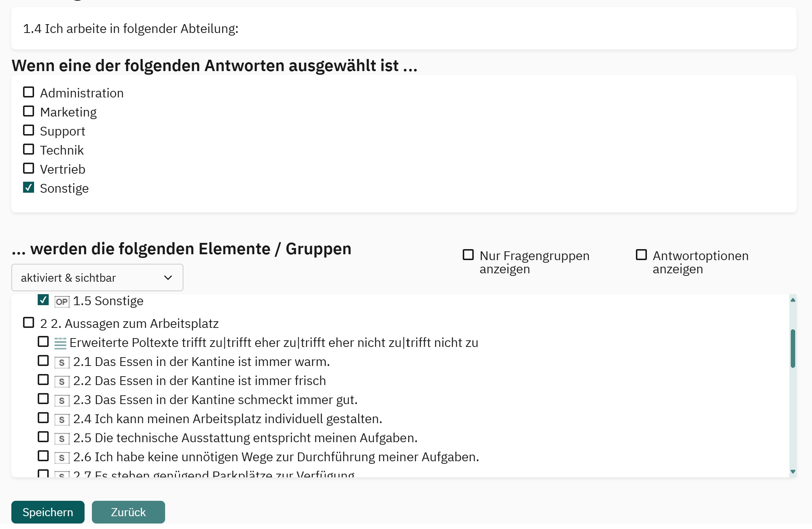Click the S icon for question 2.6
Image resolution: width=812 pixels, height=529 pixels.
coord(62,458)
